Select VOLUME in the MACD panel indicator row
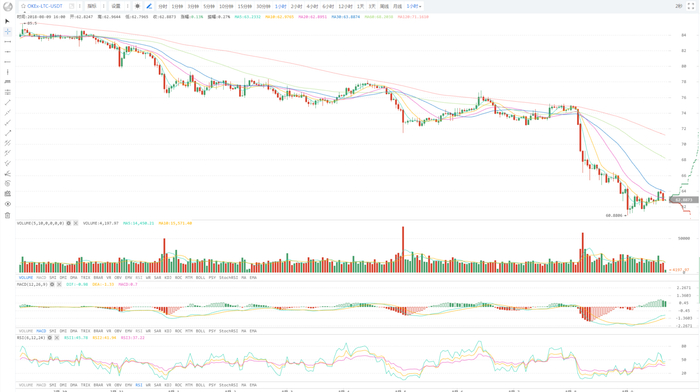This screenshot has height=392, width=700. [26, 331]
